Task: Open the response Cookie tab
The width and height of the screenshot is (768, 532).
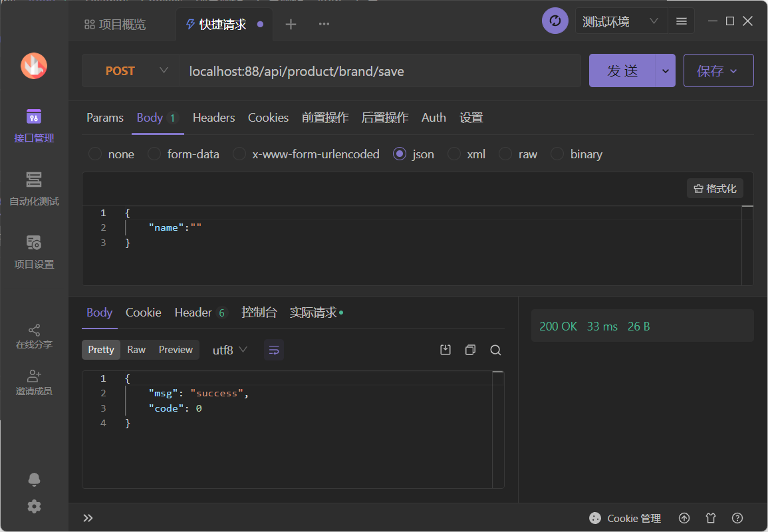Action: point(143,313)
